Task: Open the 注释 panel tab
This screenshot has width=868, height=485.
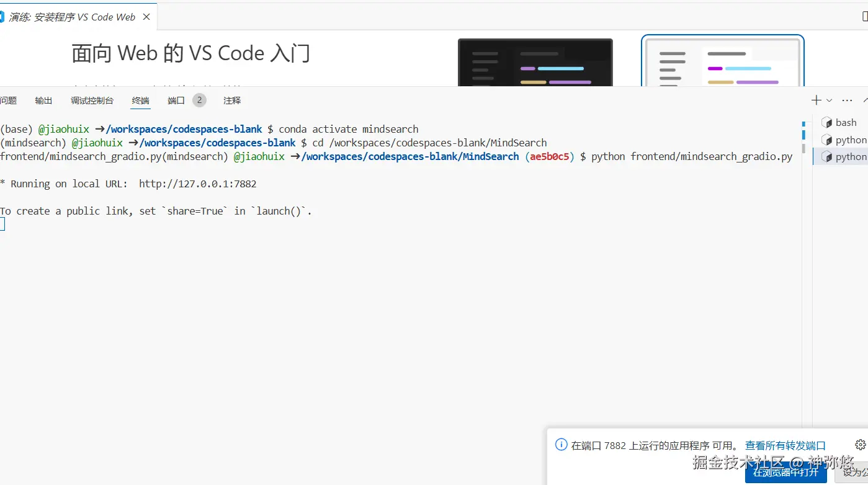Action: click(232, 100)
